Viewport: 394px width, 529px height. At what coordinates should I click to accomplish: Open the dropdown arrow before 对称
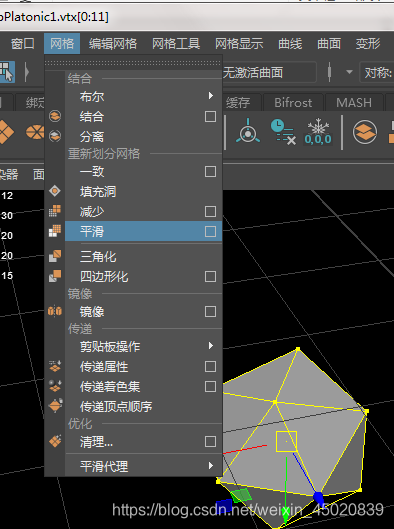[x=349, y=72]
